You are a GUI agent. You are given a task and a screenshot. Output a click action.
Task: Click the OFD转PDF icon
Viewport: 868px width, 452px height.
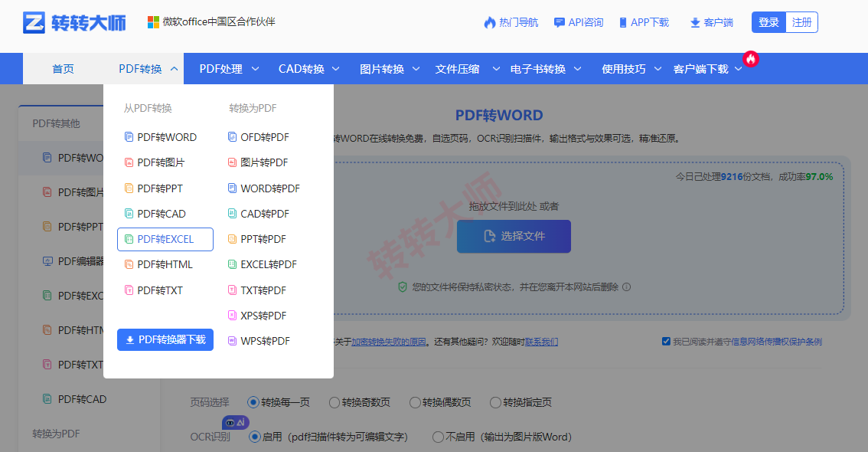233,137
